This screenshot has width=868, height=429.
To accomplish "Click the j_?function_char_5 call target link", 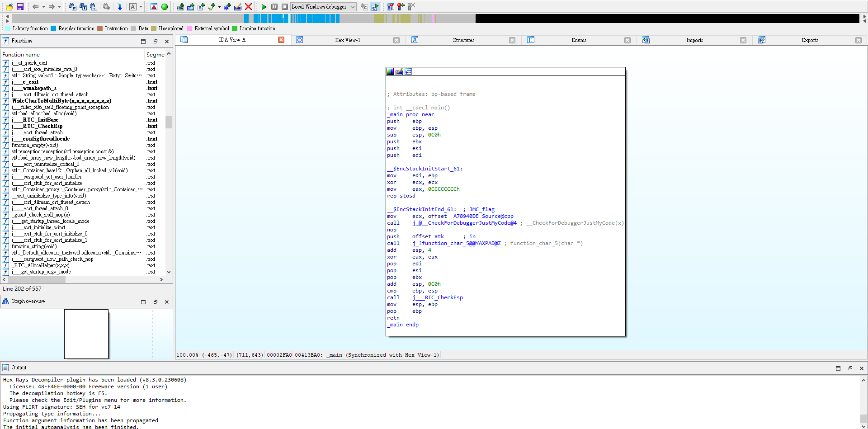I will click(x=456, y=243).
